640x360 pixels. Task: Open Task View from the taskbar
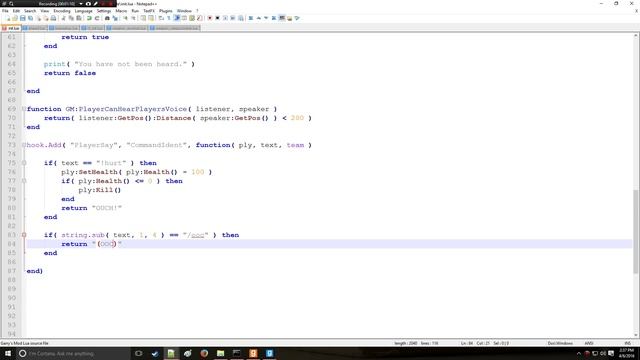(x=139, y=353)
